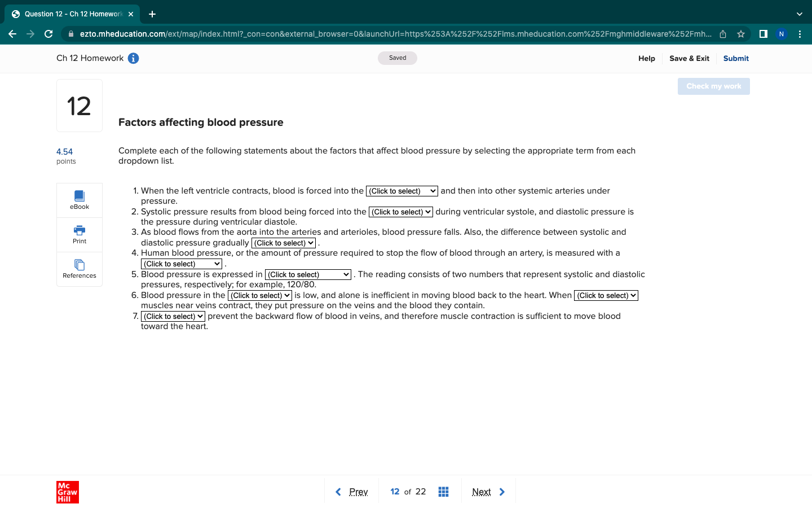The image size is (812, 508).
Task: Open dropdown in statement 2 about systolic pressure
Action: (x=401, y=212)
